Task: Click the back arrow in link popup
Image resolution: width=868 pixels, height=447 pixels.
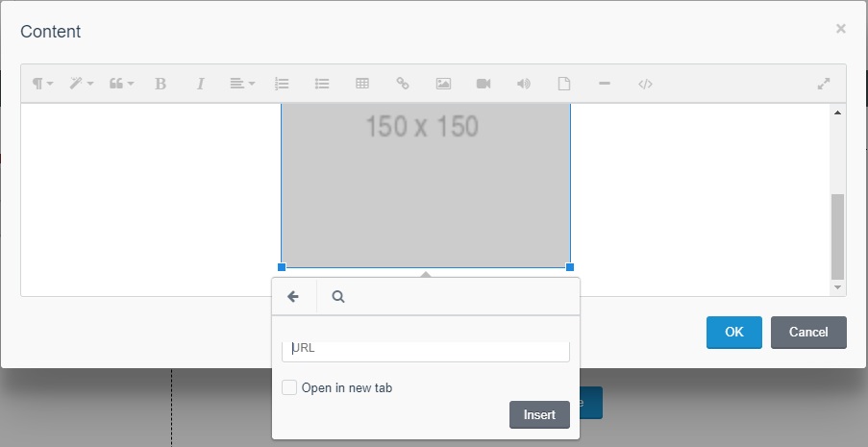Action: click(x=293, y=297)
